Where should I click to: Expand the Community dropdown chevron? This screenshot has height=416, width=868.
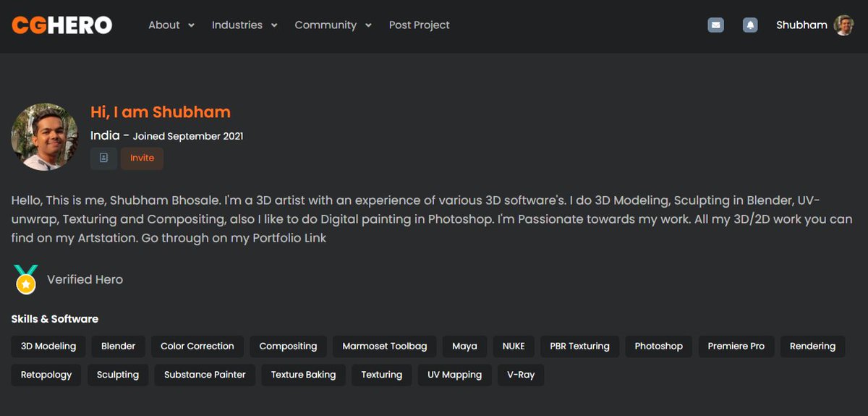click(368, 25)
